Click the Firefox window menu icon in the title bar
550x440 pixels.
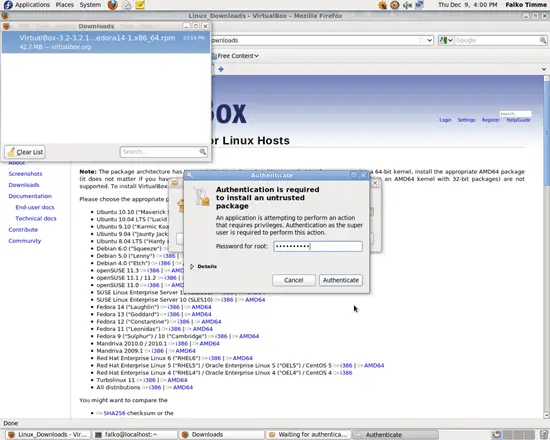click(x=5, y=16)
